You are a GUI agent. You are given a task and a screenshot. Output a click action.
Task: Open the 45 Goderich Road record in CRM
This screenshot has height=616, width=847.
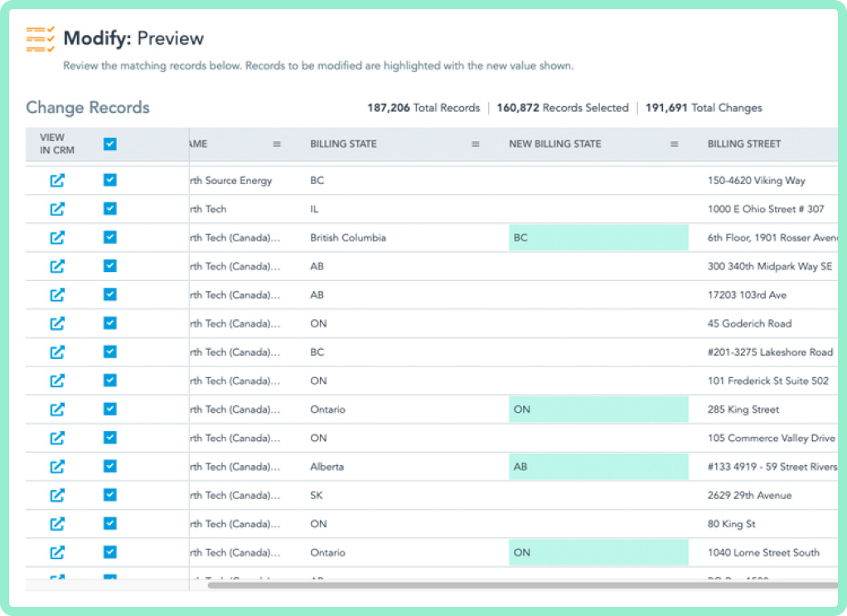pyautogui.click(x=57, y=323)
